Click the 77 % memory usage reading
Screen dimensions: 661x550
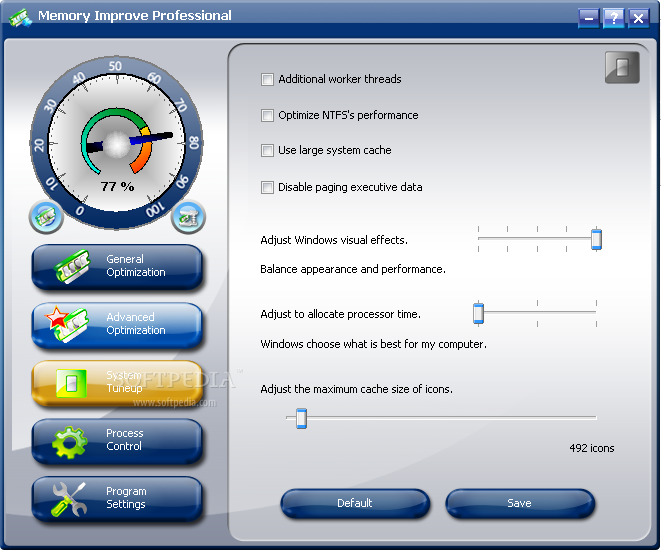pos(117,186)
